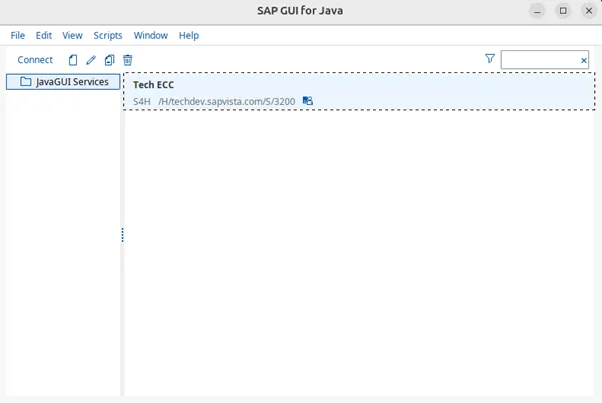The width and height of the screenshot is (602, 403).
Task: Open the Window menu
Action: [x=150, y=36]
